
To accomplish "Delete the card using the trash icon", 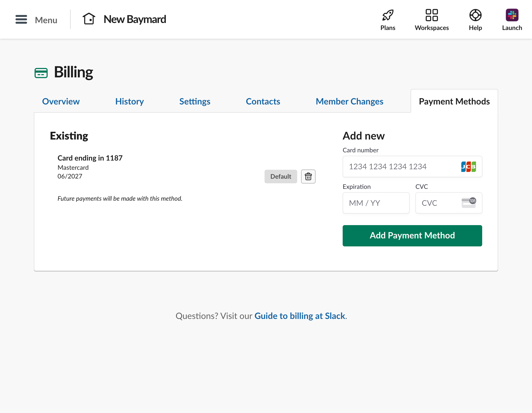I will 308,177.
